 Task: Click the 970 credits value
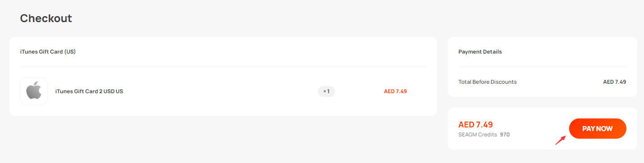pos(505,135)
